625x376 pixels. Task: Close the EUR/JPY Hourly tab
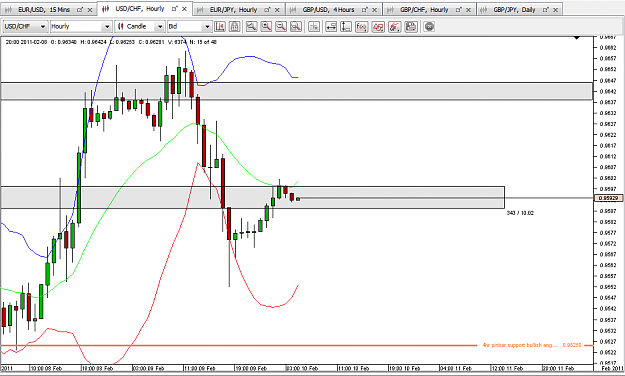[x=277, y=10]
